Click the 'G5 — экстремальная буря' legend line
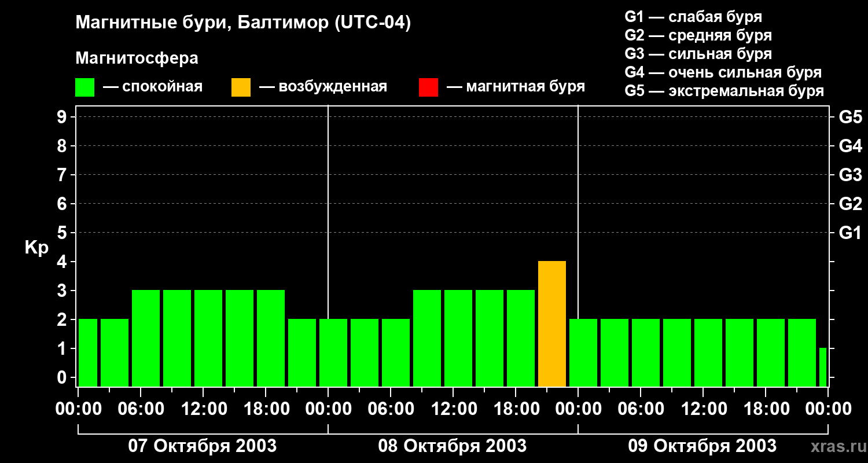The height and width of the screenshot is (463, 868). coord(724,91)
